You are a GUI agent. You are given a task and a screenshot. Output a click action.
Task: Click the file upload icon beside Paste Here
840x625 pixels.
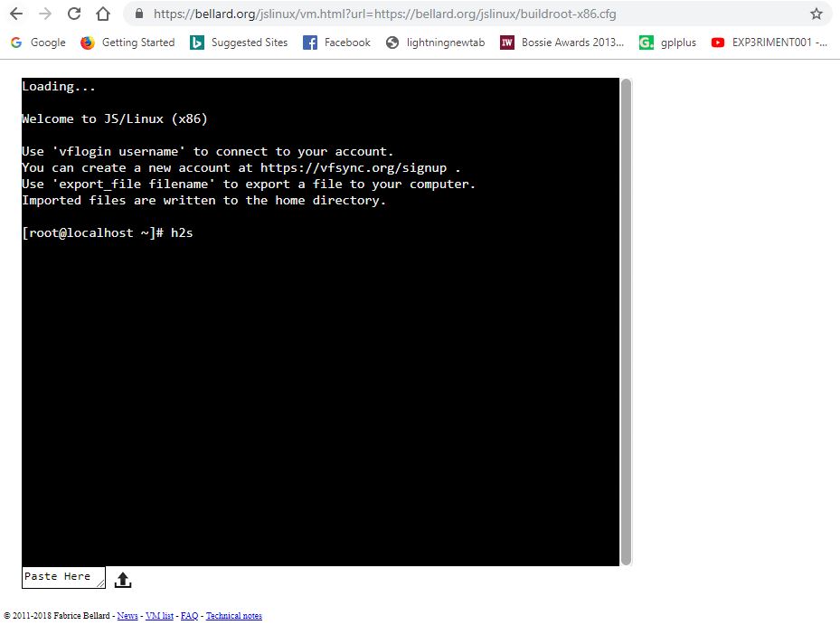coord(122,578)
